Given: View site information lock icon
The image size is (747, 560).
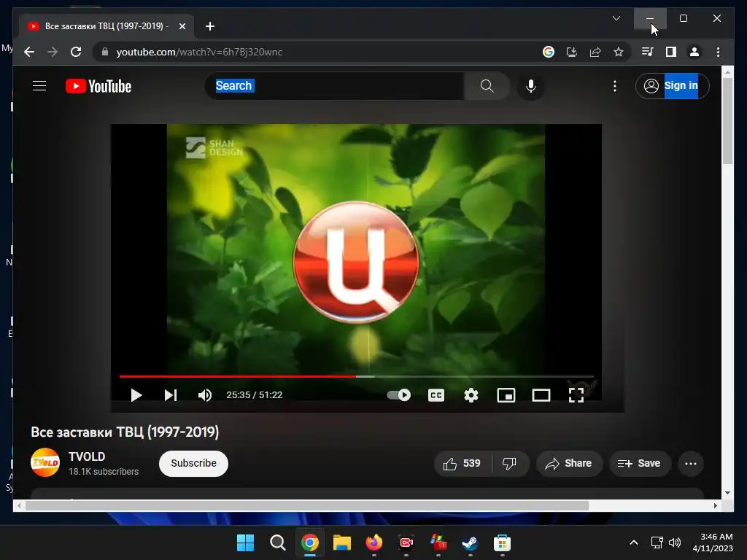Looking at the screenshot, I should (x=105, y=52).
